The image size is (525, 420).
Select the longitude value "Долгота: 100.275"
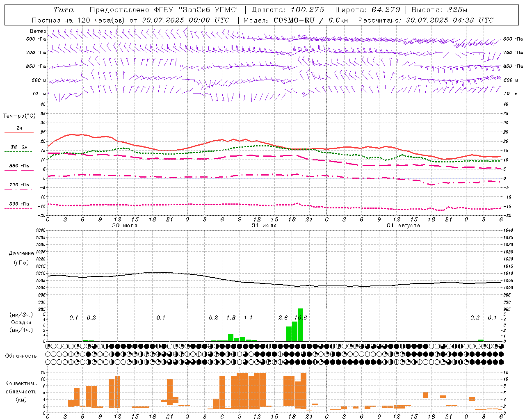288,10
